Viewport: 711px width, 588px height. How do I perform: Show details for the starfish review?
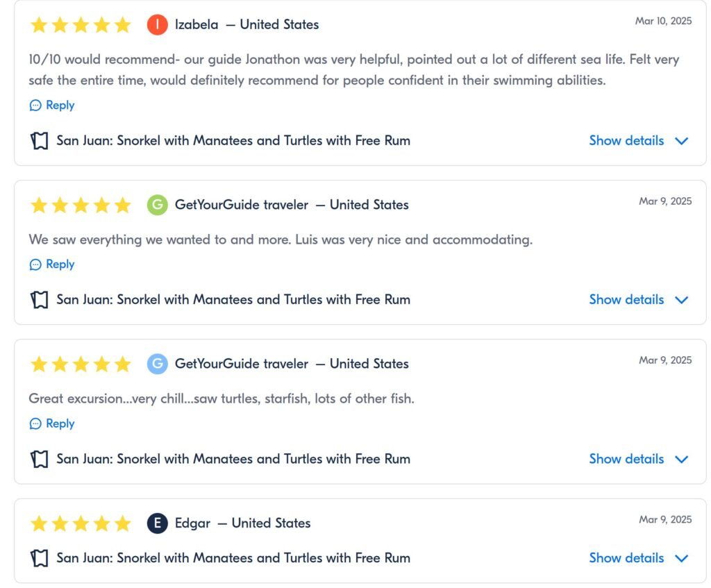click(626, 459)
